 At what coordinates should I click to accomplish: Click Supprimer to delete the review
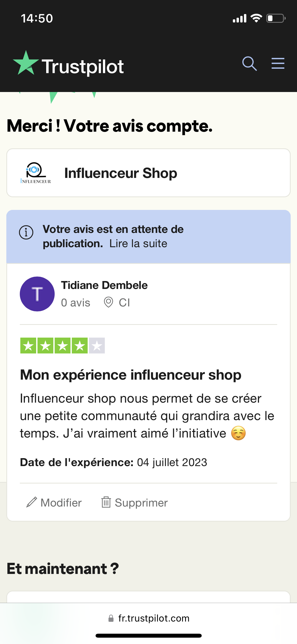141,503
